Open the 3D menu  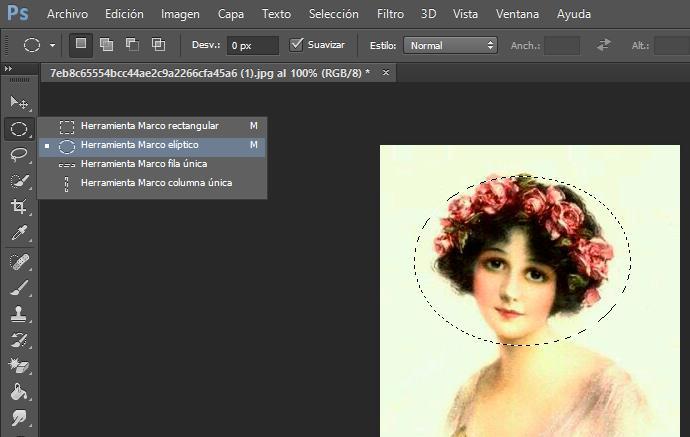click(x=428, y=14)
